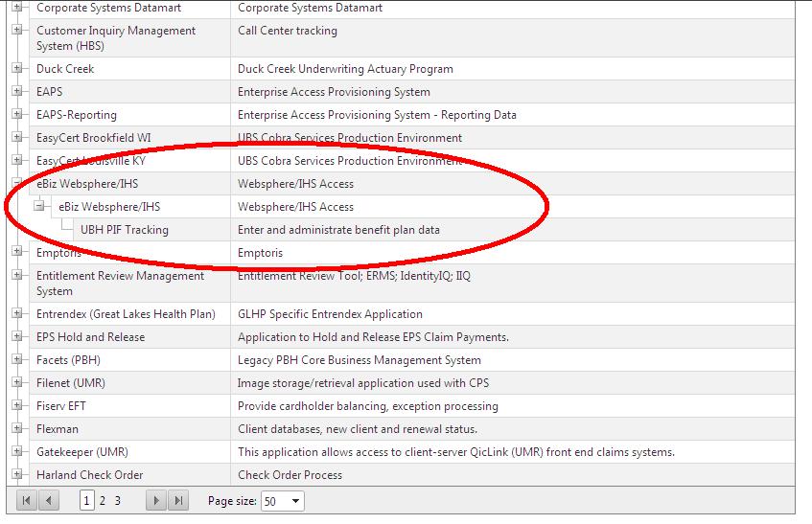This screenshot has width=812, height=524.
Task: Expand the Gatekeeper (UMR) row
Action: [17, 451]
